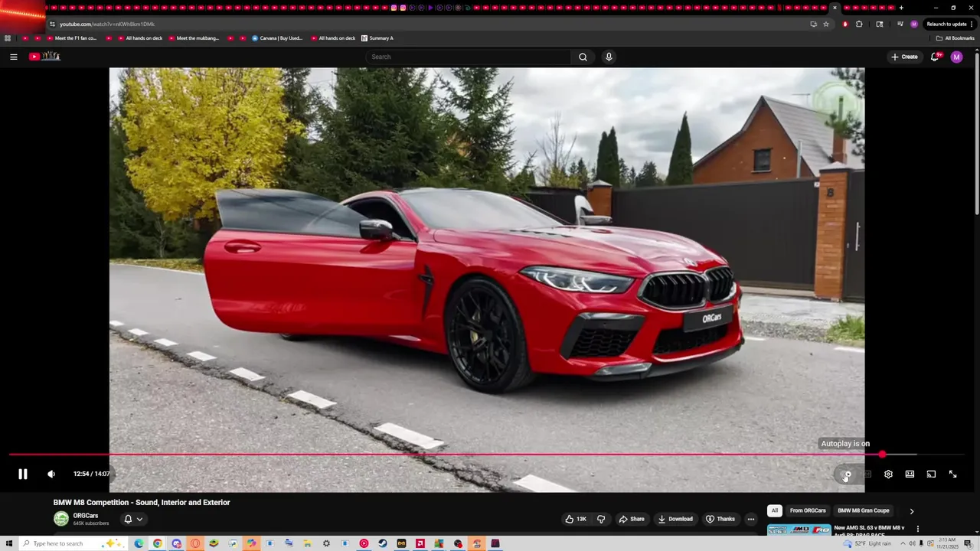Click the Thanks button
This screenshot has height=551, width=980.
tap(720, 519)
